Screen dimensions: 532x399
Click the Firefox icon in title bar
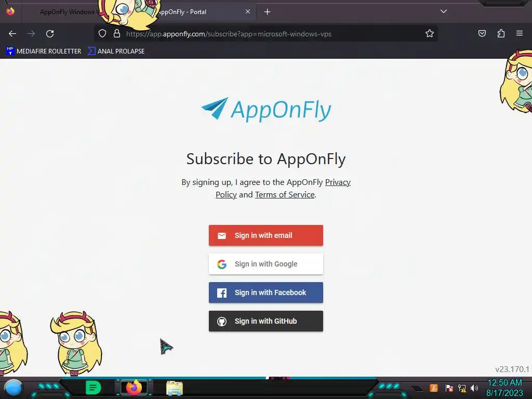(x=10, y=11)
